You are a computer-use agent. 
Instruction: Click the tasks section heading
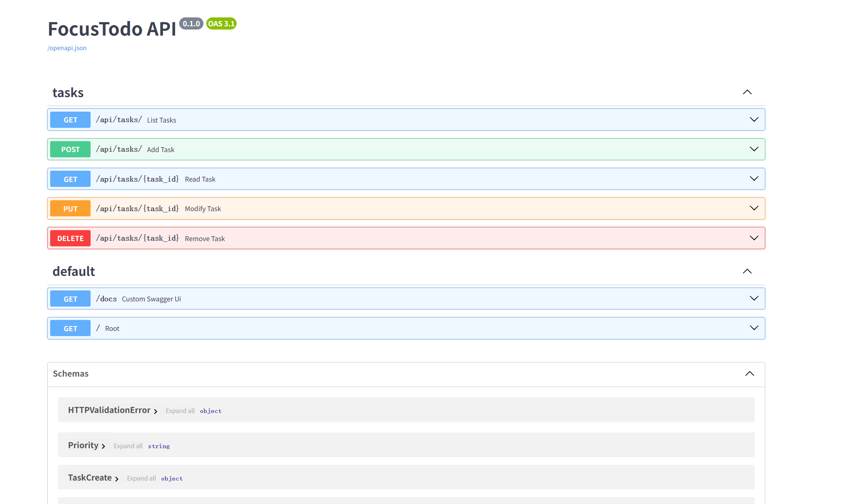click(68, 93)
